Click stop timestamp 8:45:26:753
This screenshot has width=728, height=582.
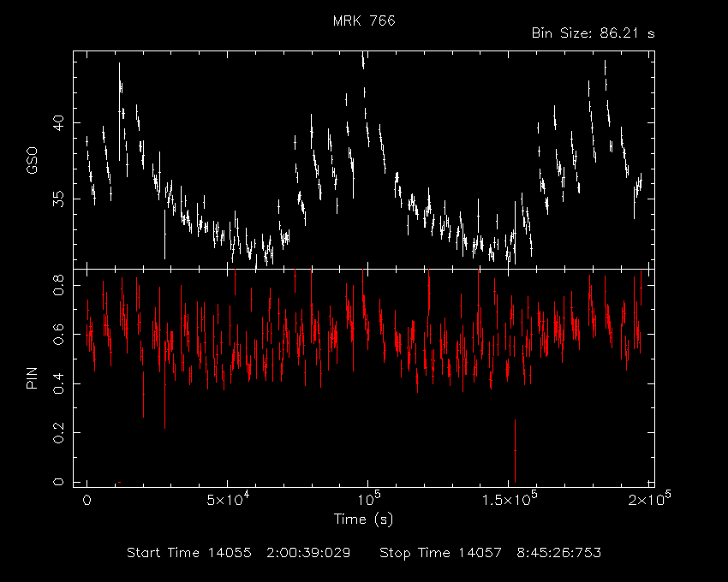pyautogui.click(x=559, y=553)
